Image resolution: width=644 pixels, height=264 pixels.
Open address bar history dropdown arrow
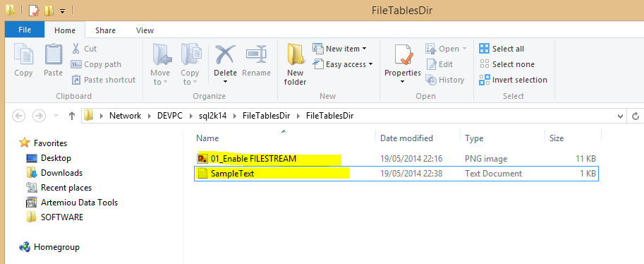[620, 116]
